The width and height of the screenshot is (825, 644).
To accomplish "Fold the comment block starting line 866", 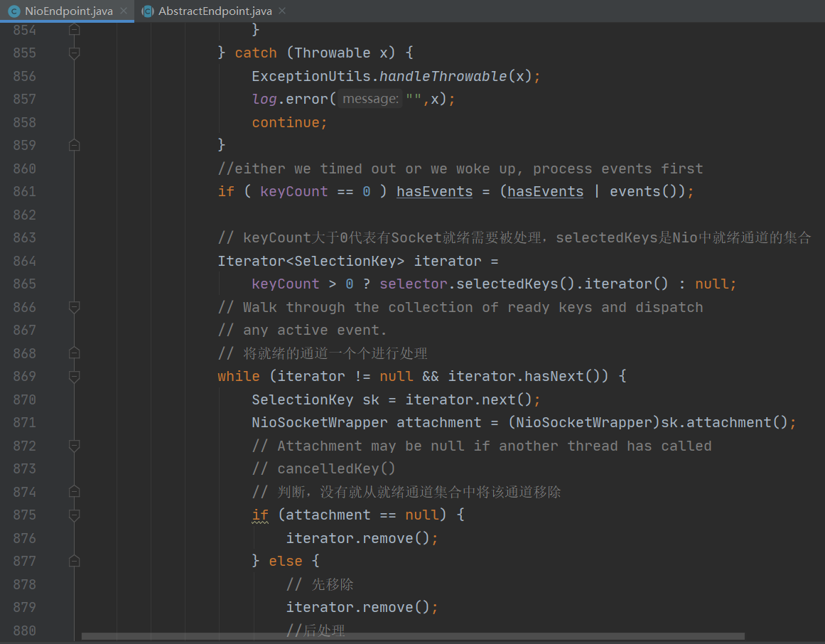I will (74, 307).
